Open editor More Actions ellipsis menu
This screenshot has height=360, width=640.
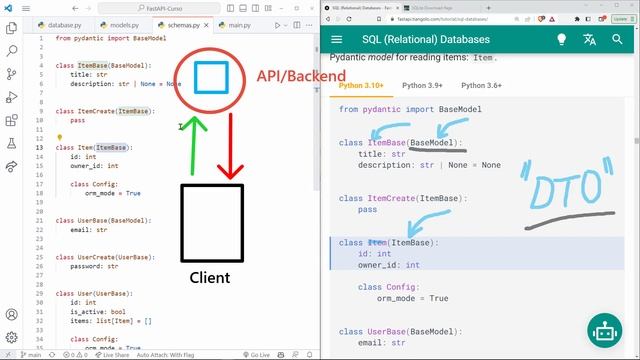tap(309, 25)
